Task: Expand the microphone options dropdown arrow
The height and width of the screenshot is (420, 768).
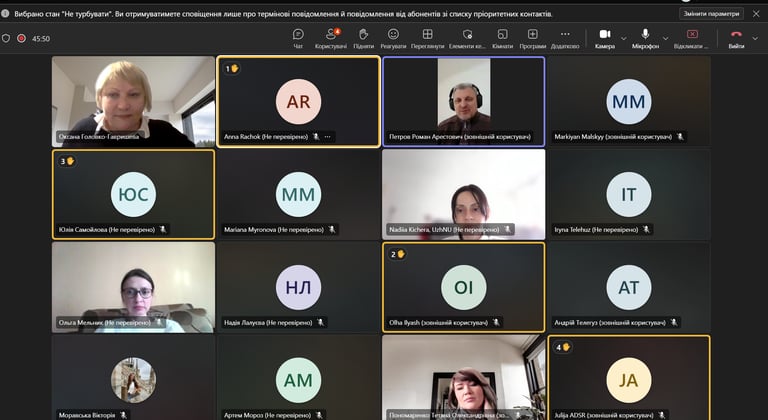Action: tap(665, 38)
